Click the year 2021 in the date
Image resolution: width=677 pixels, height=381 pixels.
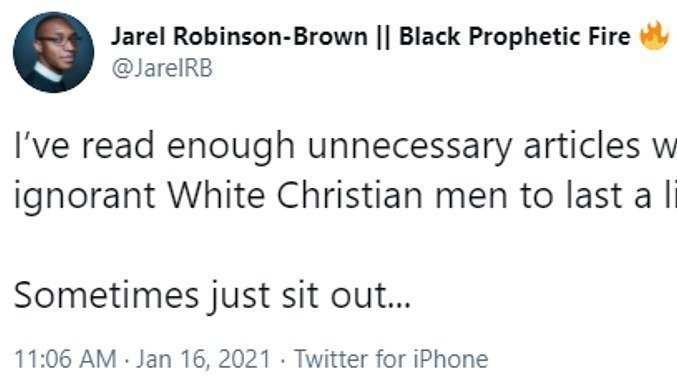244,359
